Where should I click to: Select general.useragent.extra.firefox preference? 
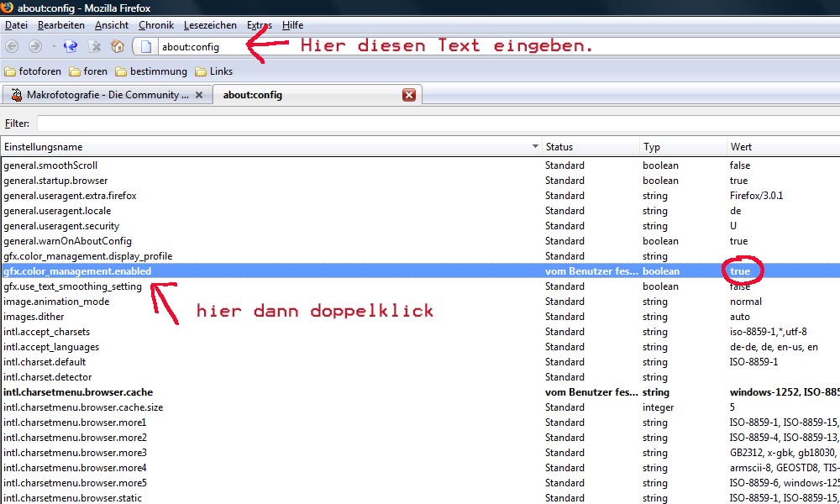point(421,196)
